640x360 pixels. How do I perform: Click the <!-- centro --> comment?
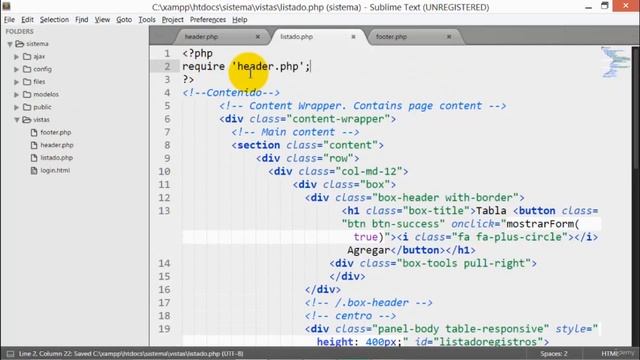(350, 316)
